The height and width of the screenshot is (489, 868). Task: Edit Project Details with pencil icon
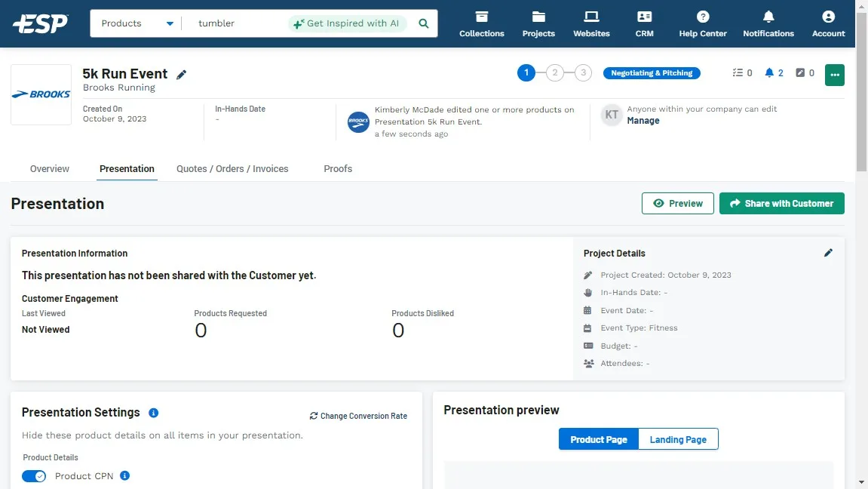[x=828, y=253]
